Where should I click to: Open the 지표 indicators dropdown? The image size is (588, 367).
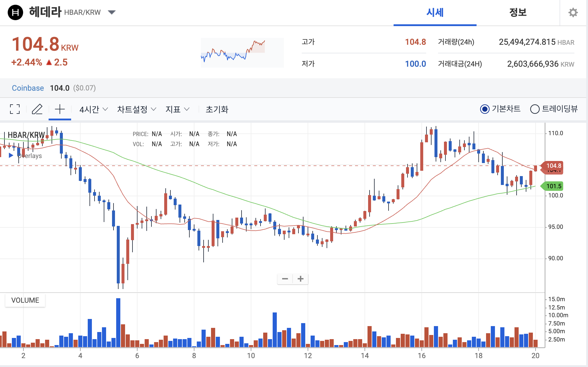[177, 109]
